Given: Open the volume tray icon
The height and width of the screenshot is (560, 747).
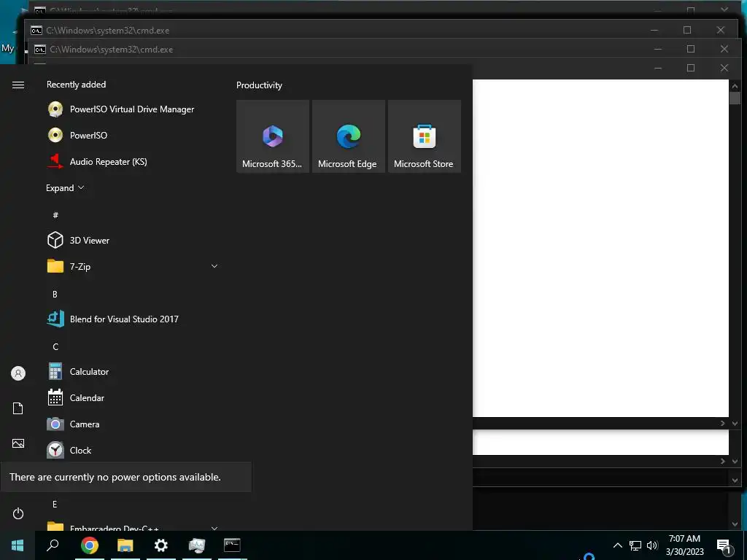Looking at the screenshot, I should pyautogui.click(x=652, y=545).
